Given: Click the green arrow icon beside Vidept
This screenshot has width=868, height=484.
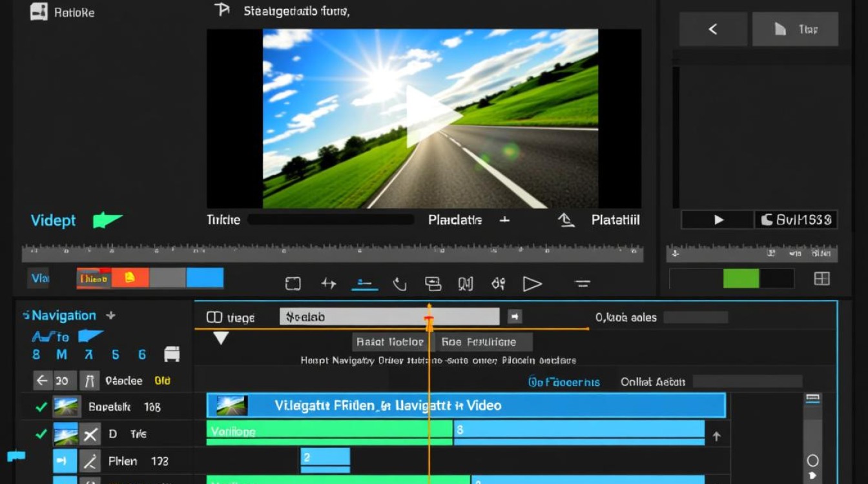Looking at the screenshot, I should click(107, 220).
